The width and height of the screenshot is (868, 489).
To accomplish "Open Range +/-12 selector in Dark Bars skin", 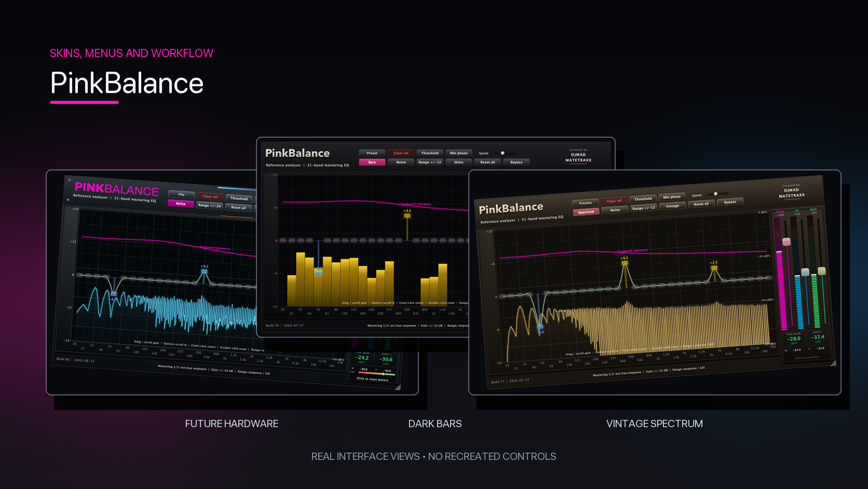I will 430,162.
